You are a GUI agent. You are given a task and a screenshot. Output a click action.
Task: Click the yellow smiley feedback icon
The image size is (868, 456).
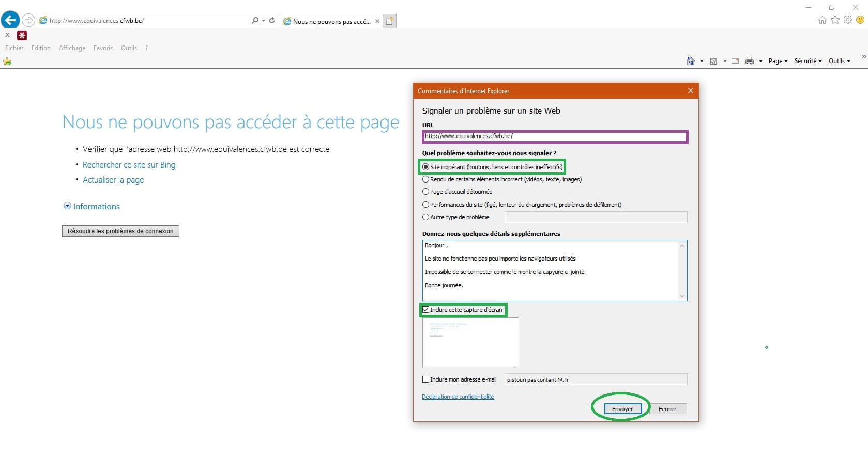pos(860,20)
